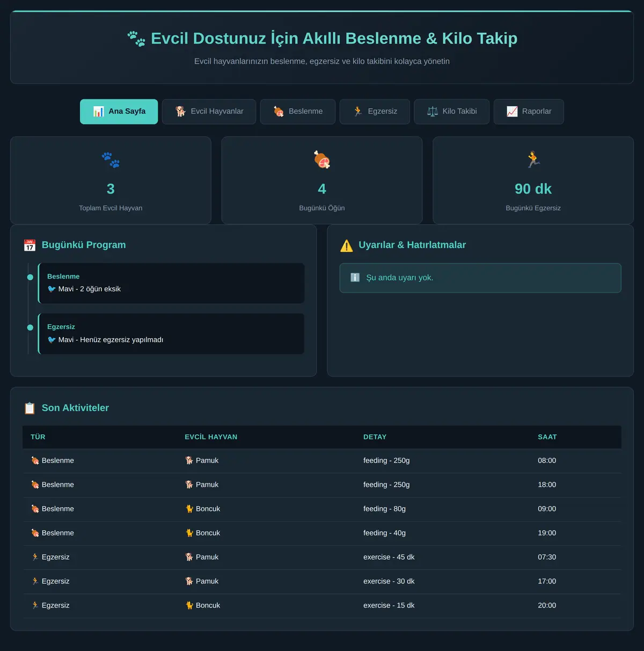Click the 'Şu anda uyarı yok.' message
The height and width of the screenshot is (651, 644).
399,277
